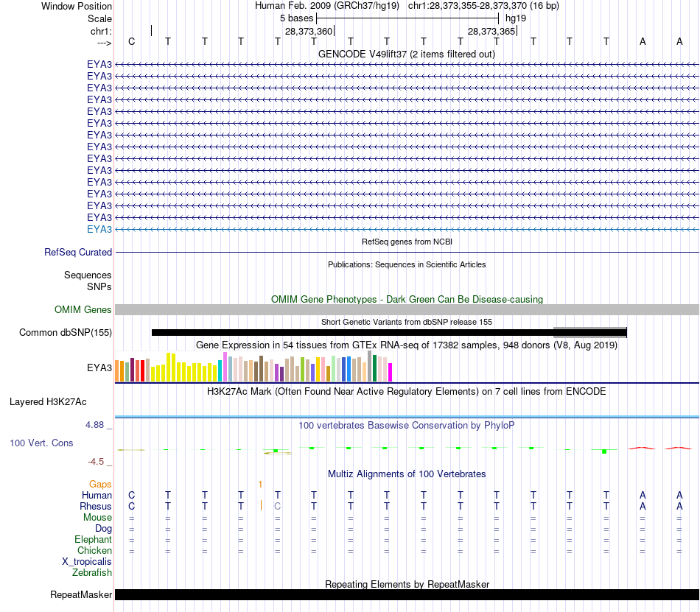Open Multiz Alignments of 100 Vertebrates title
This screenshot has height=612, width=700.
tap(407, 474)
